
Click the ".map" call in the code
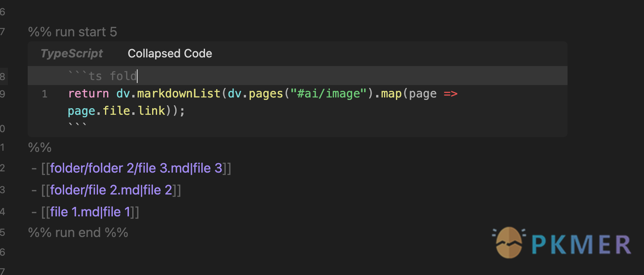point(388,94)
